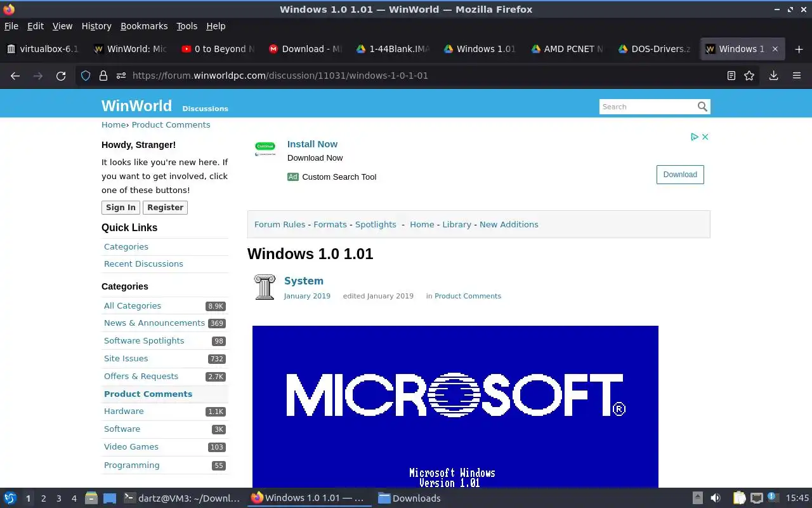Click the forum search magnifier icon
This screenshot has height=508, width=812.
(702, 107)
